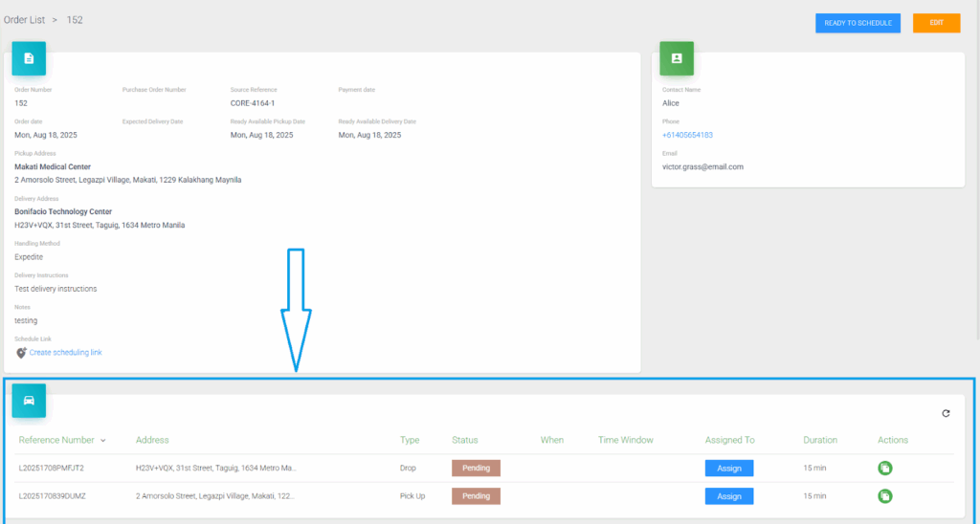Screen dimensions: 980x524
Task: Sort by the Duration column header
Action: (820, 440)
